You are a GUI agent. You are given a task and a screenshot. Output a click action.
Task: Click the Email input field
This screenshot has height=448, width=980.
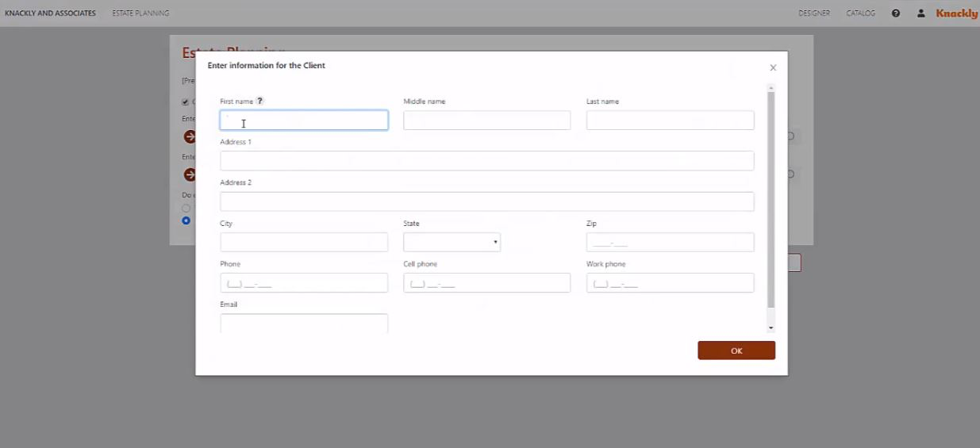point(304,323)
